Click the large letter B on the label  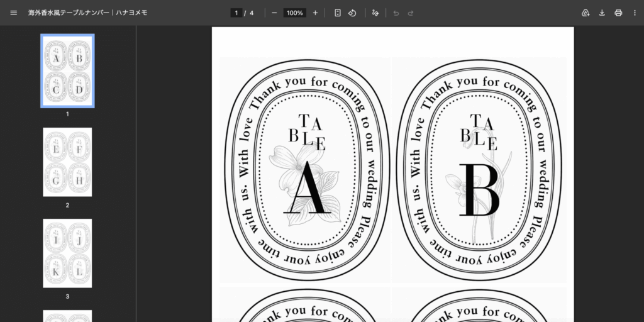pos(479,189)
